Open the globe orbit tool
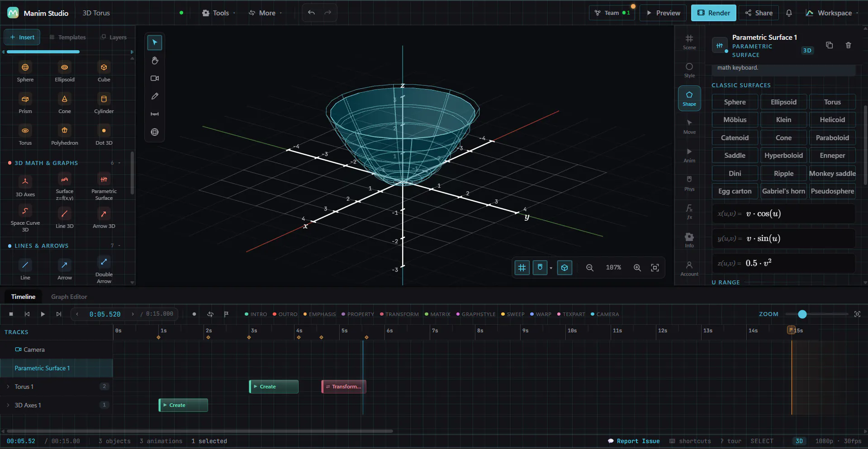Image resolution: width=868 pixels, height=449 pixels. pyautogui.click(x=155, y=132)
